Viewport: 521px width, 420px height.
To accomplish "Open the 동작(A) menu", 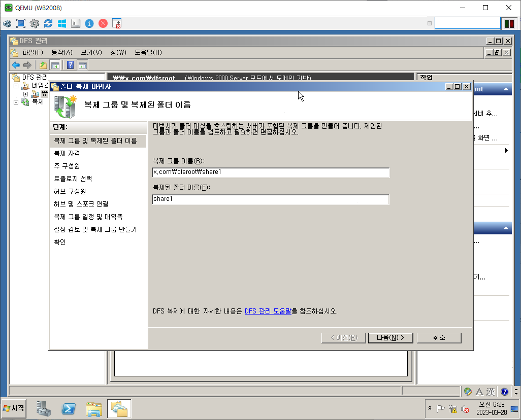I will (62, 52).
